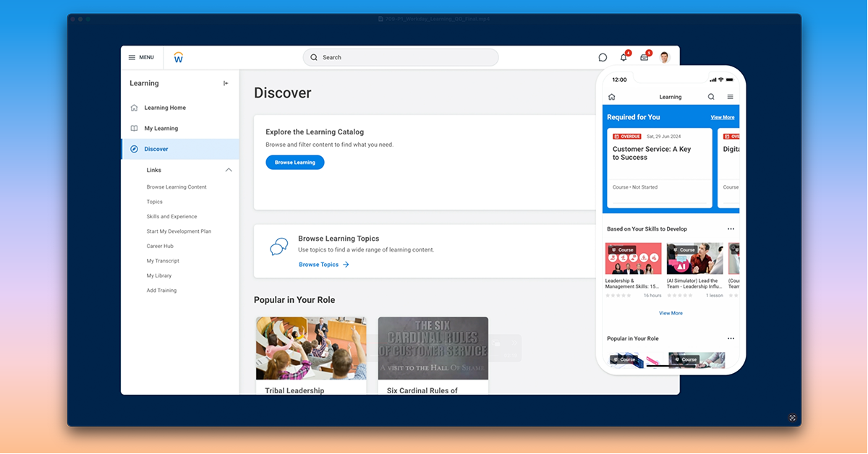Click View More in Required for You
The image size is (868, 454).
coord(722,117)
